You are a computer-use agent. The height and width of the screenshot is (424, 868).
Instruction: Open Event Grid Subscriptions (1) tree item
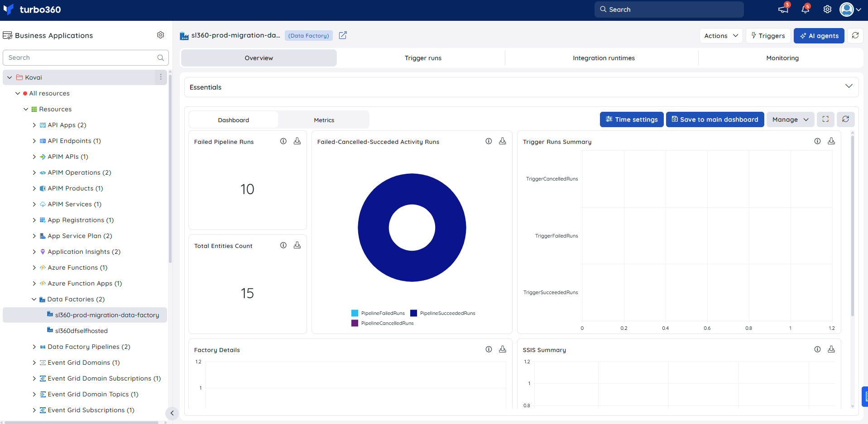(x=91, y=410)
